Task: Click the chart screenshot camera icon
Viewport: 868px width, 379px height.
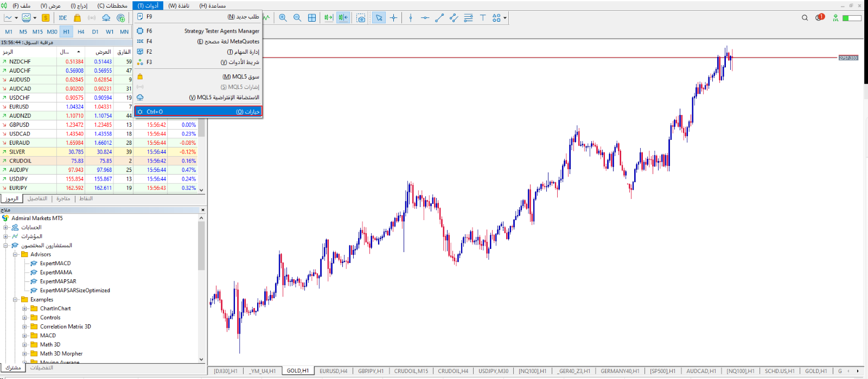Action: coord(361,18)
